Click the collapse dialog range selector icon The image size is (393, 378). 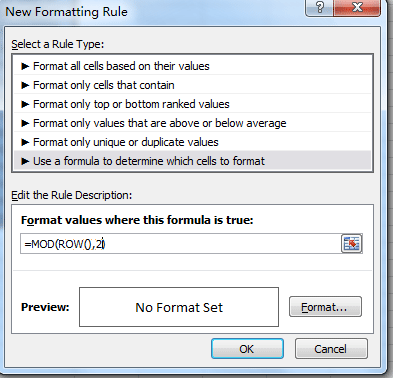[x=352, y=244]
